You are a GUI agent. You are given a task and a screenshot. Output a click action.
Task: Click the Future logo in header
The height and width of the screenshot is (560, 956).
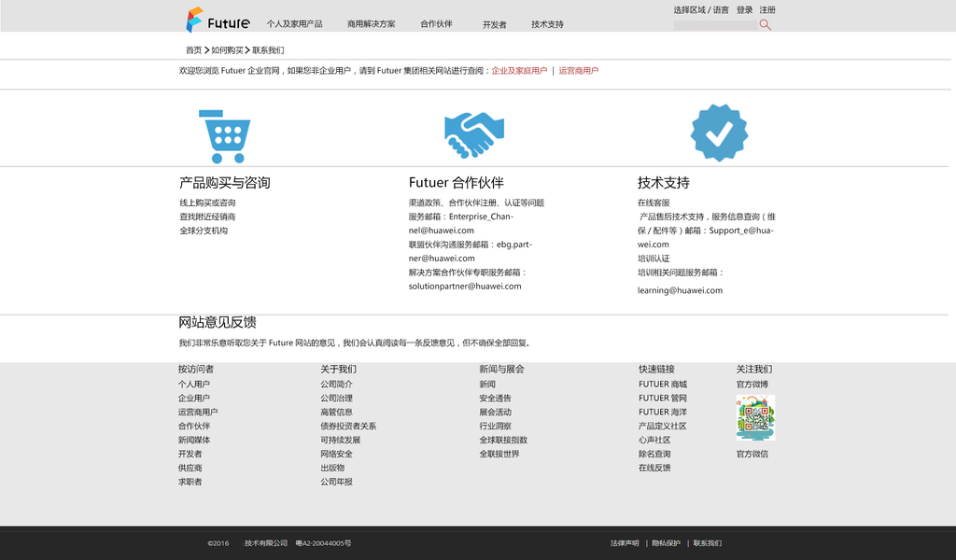(x=218, y=20)
